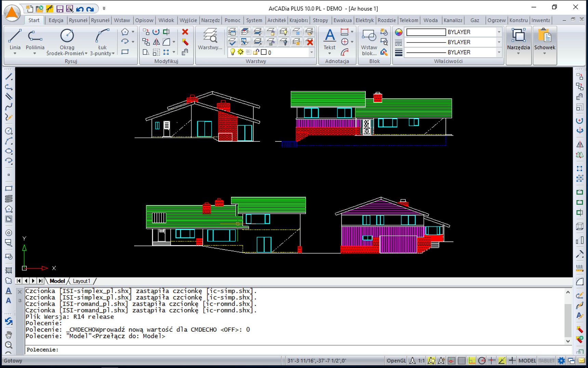
Task: Click the rotate tool in Modyfikuj
Action: click(x=156, y=32)
